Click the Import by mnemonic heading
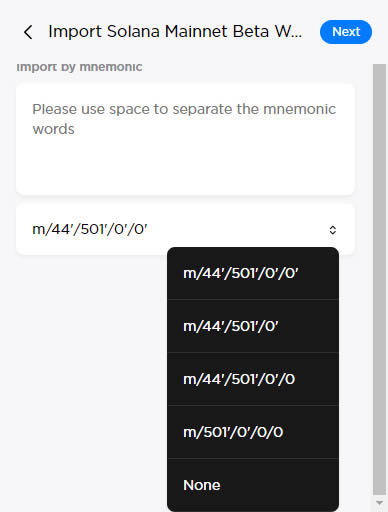 click(x=79, y=67)
